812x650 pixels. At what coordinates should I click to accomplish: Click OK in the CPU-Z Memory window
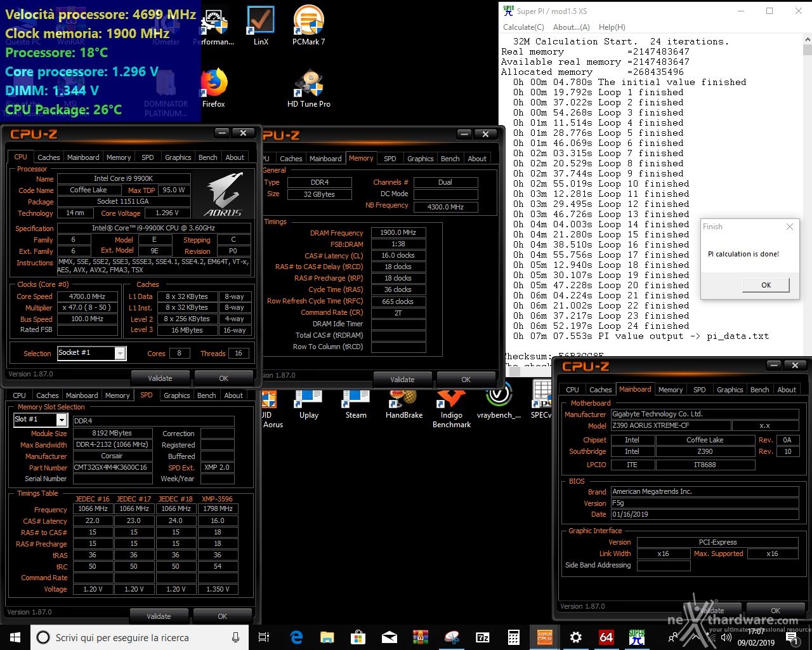(x=466, y=380)
